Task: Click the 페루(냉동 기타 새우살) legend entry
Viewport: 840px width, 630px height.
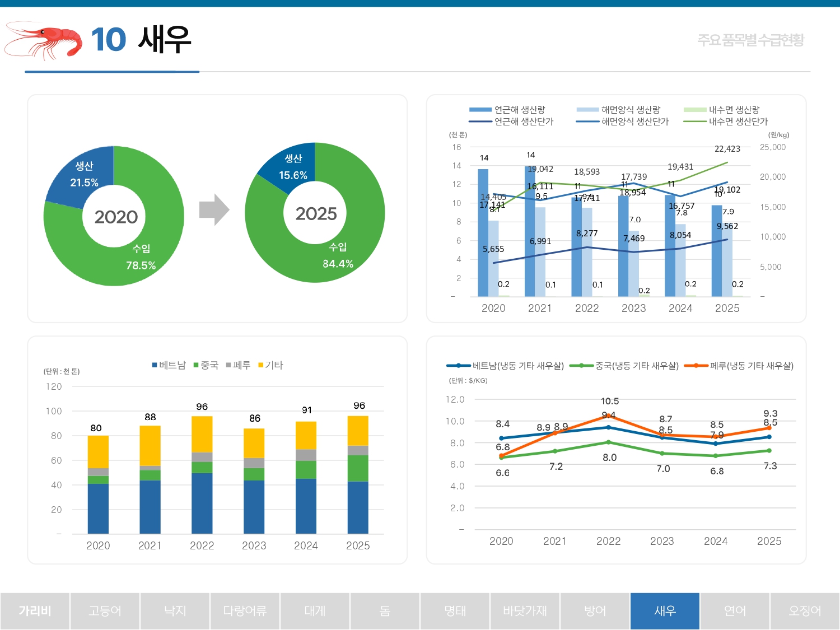Action: pyautogui.click(x=739, y=366)
